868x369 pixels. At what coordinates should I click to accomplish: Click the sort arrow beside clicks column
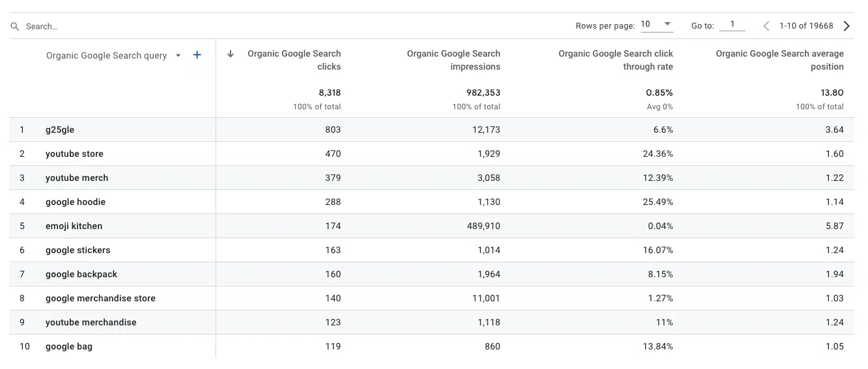pos(231,54)
